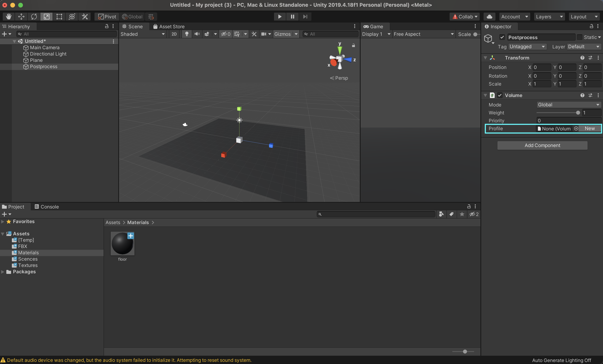Viewport: 603px width, 364px height.
Task: Click the Play button
Action: pyautogui.click(x=280, y=17)
